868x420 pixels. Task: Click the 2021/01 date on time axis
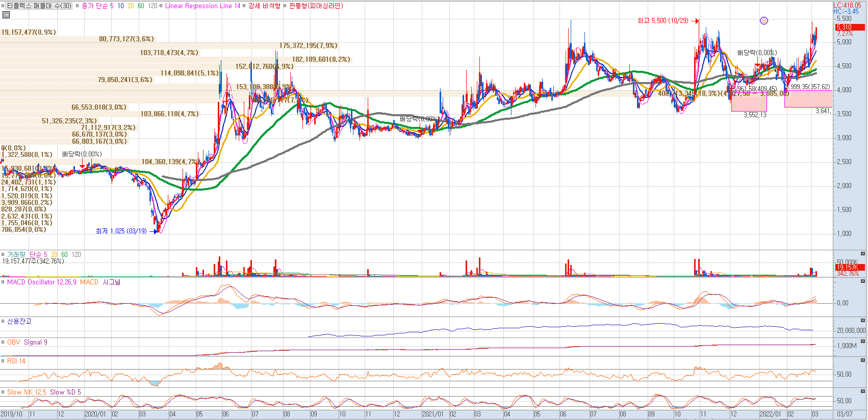coord(433,414)
